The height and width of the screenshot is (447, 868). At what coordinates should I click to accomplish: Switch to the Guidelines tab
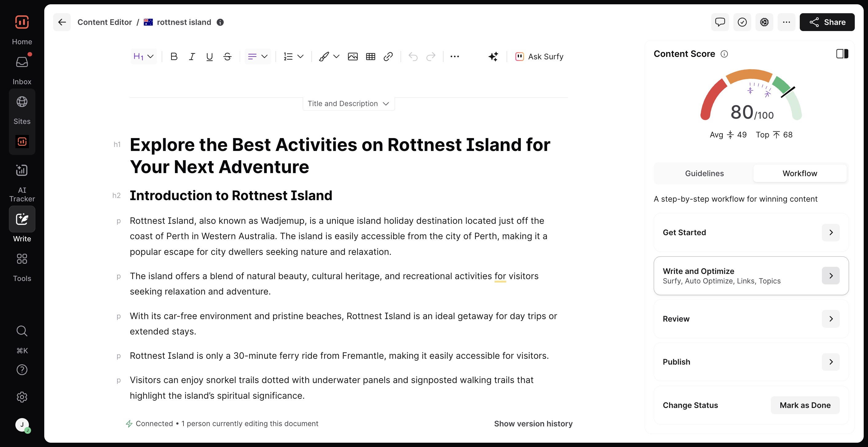(x=704, y=174)
